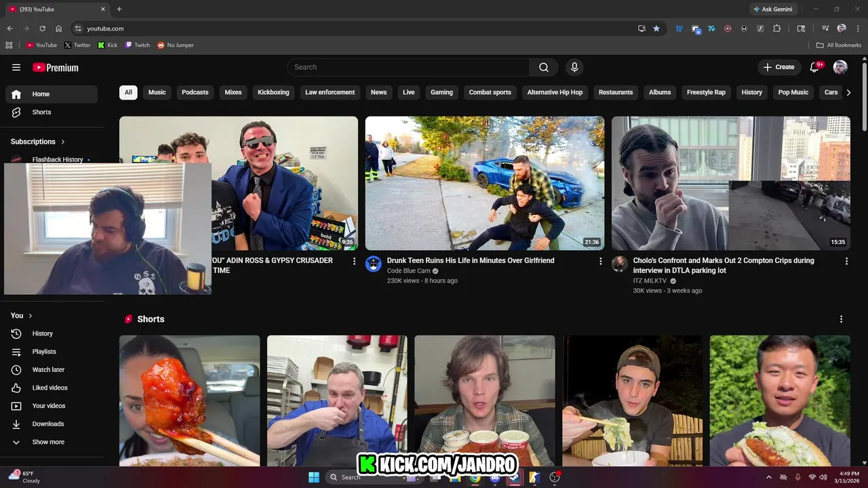This screenshot has height=488, width=868.
Task: Select the News filter chip
Action: 379,92
